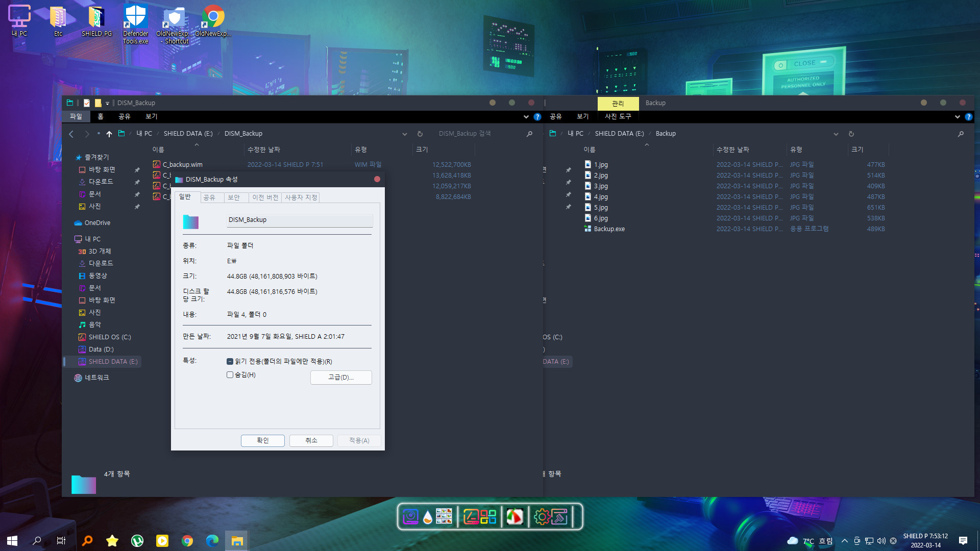The height and width of the screenshot is (551, 980).
Task: Click SHIELD DATA (E:) breadcrumb in Backup window
Action: (x=619, y=134)
